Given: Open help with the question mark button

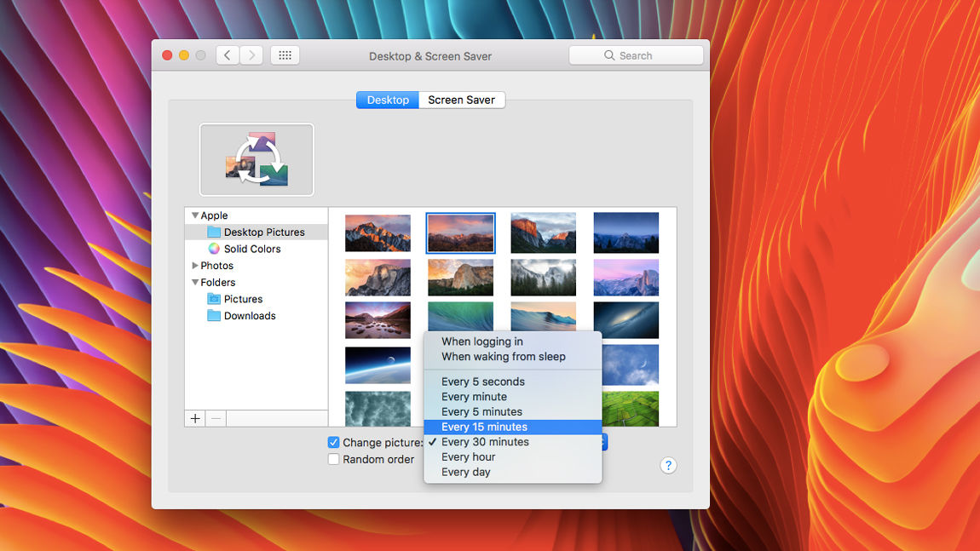Looking at the screenshot, I should (668, 465).
